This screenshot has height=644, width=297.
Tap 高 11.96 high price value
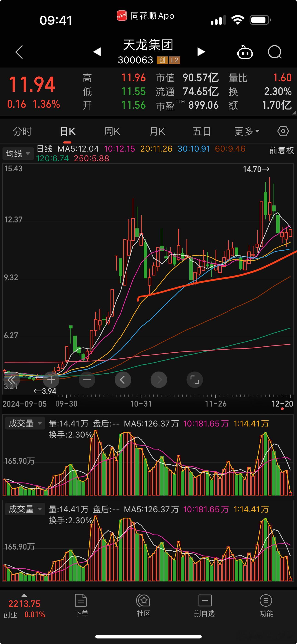point(134,78)
